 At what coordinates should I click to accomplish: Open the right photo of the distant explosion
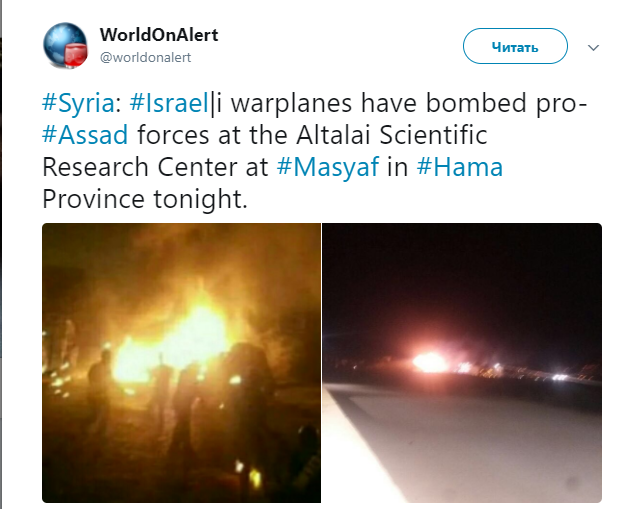pos(462,363)
